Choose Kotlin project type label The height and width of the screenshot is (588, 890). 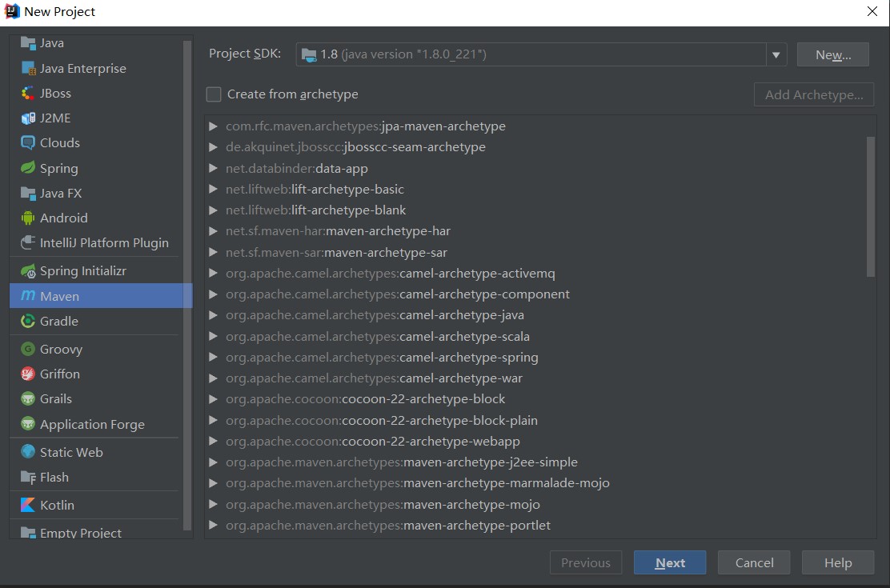(58, 505)
